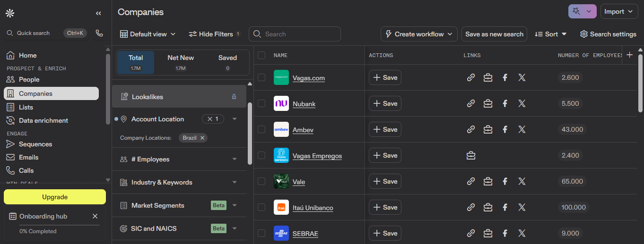Screen dimensions: 644x244
Task: Collapse the sidebar with double-chevron icon
Action: tap(98, 13)
